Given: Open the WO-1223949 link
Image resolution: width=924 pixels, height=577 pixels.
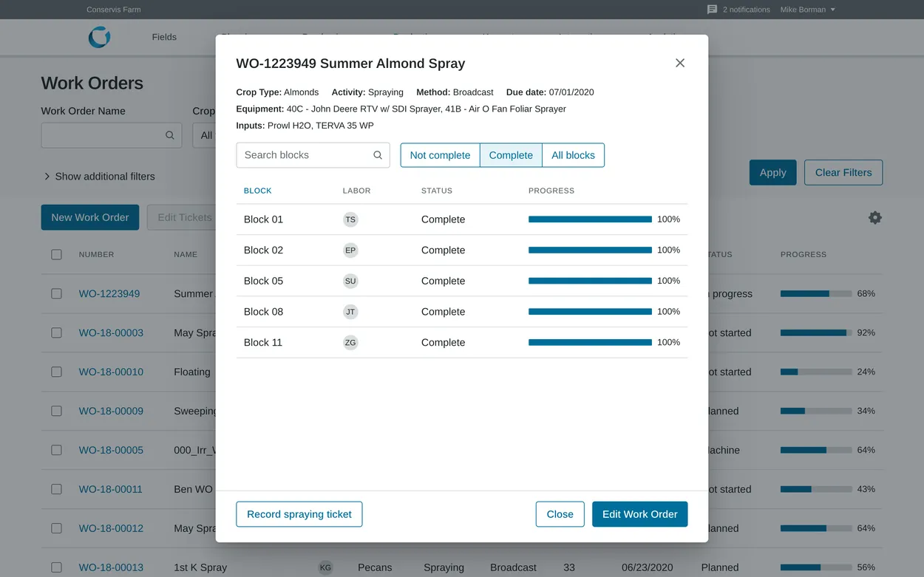Looking at the screenshot, I should 109,293.
